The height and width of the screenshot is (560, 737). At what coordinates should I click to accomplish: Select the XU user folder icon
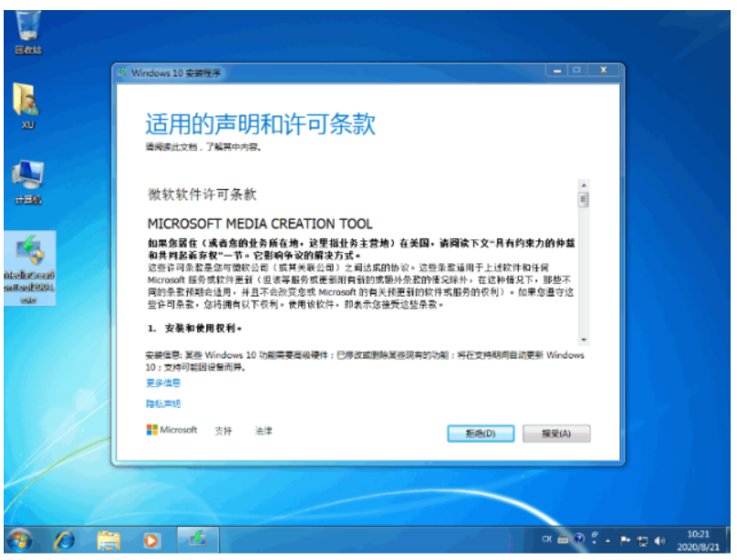[28, 101]
